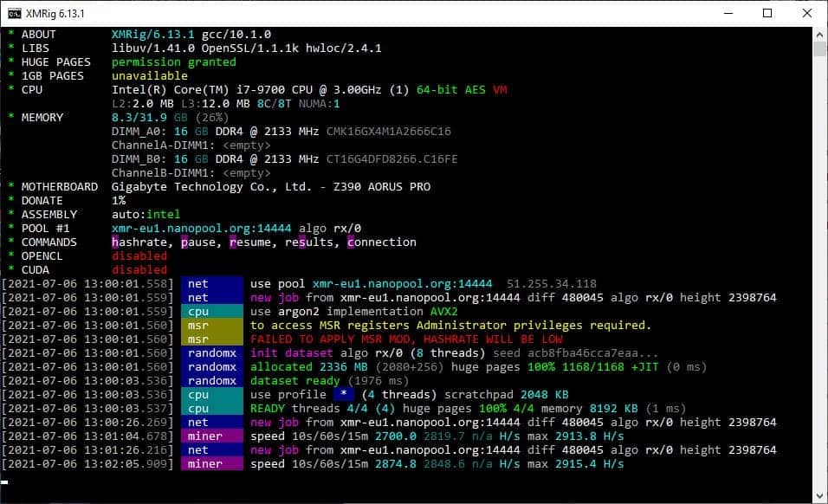Click the 'permission granted' huge pages status
This screenshot has width=828, height=504.
click(174, 61)
